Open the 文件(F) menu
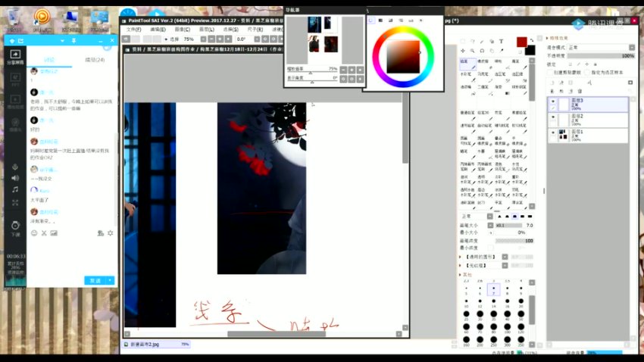 (133, 30)
